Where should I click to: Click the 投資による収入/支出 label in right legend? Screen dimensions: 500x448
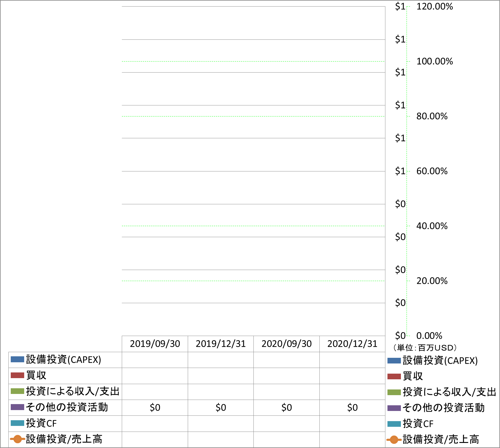pyautogui.click(x=450, y=392)
